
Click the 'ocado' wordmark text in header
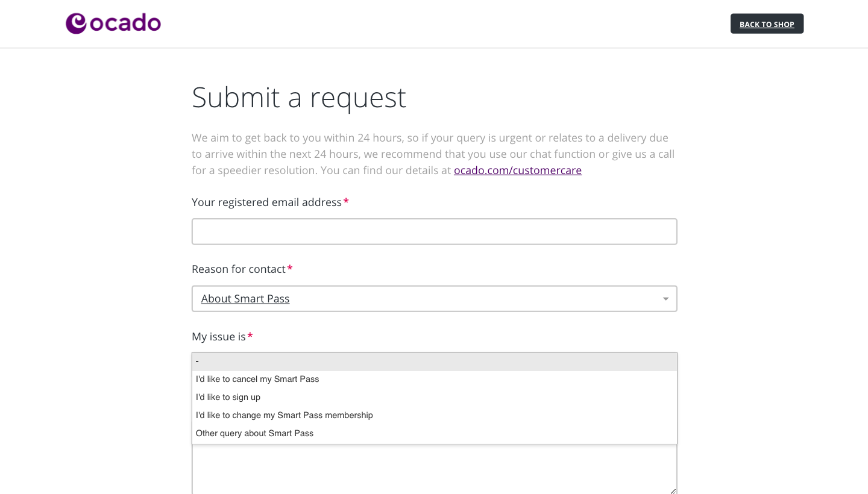[125, 23]
